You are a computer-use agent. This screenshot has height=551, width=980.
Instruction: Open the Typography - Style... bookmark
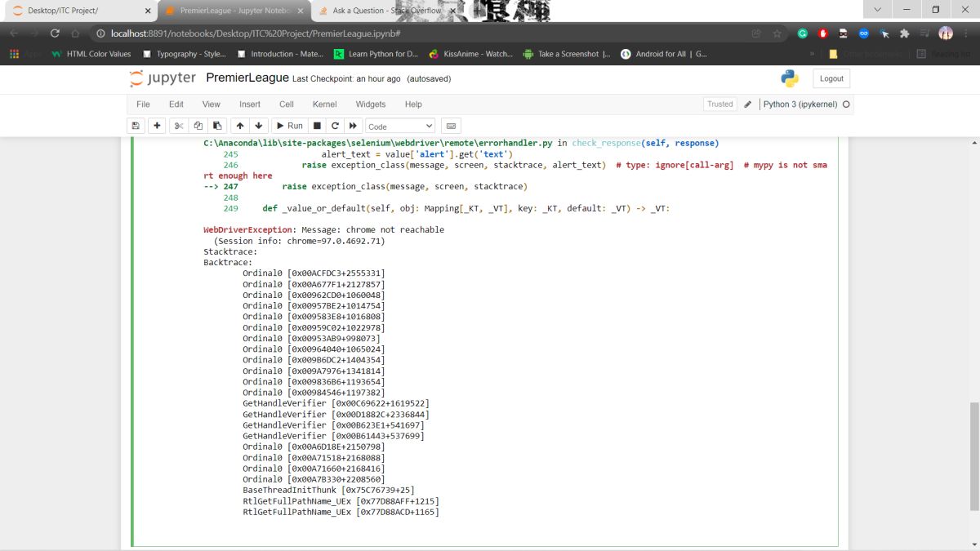coord(184,54)
